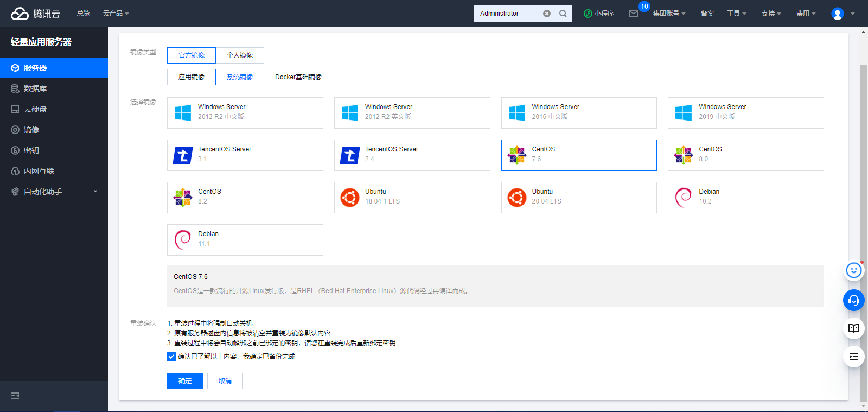Open the 费用 dropdown menu
868x412 pixels.
(x=806, y=14)
